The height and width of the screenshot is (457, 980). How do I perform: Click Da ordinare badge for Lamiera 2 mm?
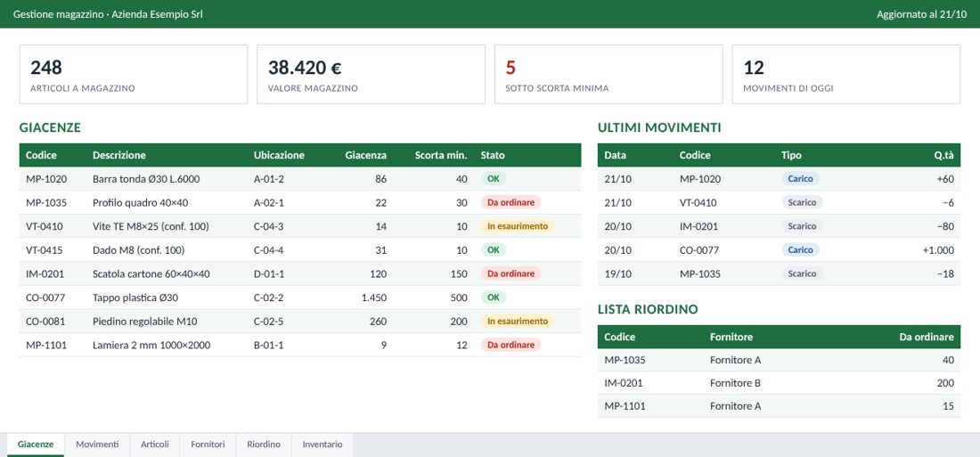510,345
